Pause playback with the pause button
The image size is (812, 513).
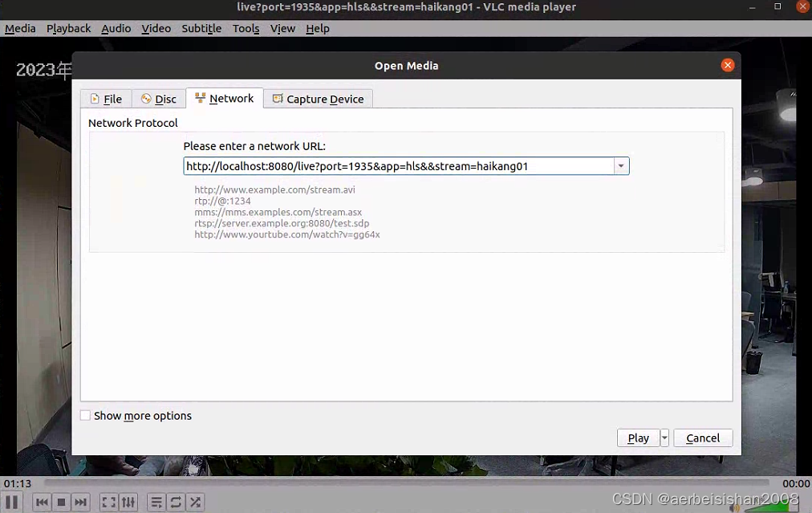click(12, 502)
